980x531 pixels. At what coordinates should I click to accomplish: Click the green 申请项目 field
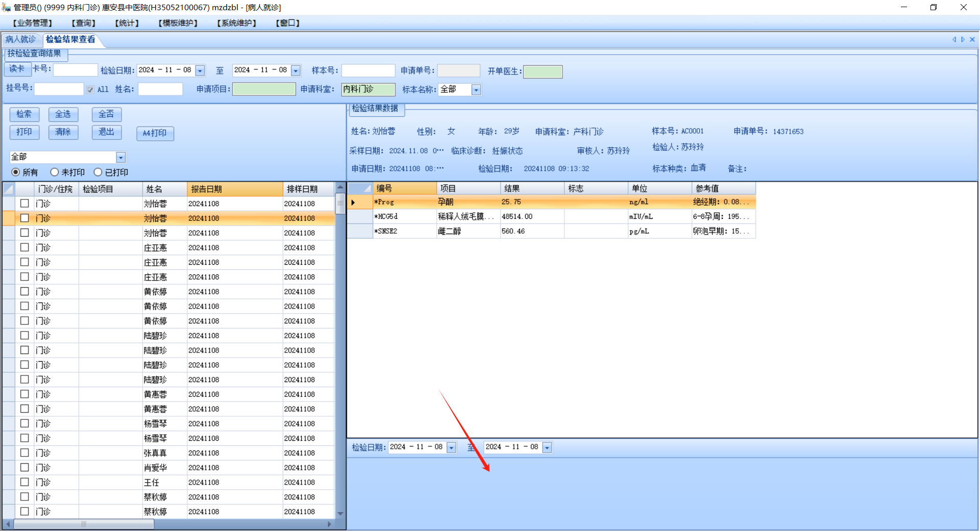coord(264,90)
